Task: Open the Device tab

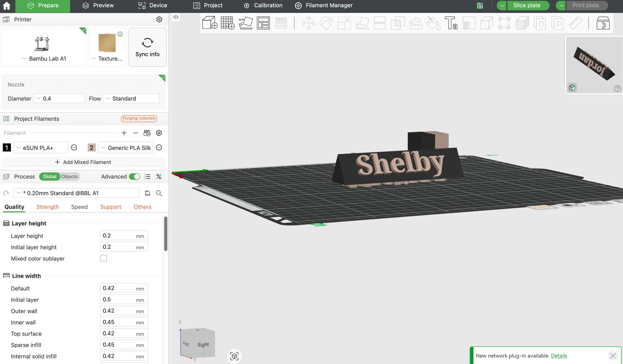Action: point(153,5)
